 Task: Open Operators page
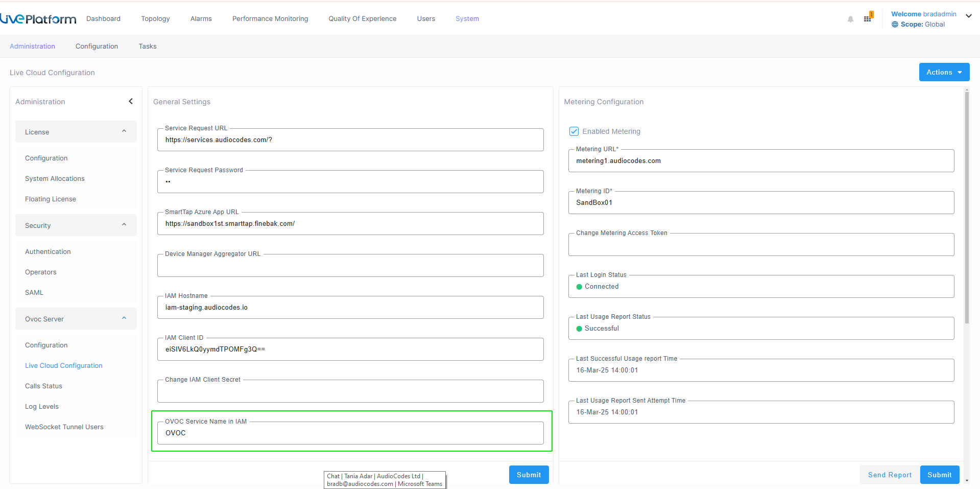[x=41, y=272]
